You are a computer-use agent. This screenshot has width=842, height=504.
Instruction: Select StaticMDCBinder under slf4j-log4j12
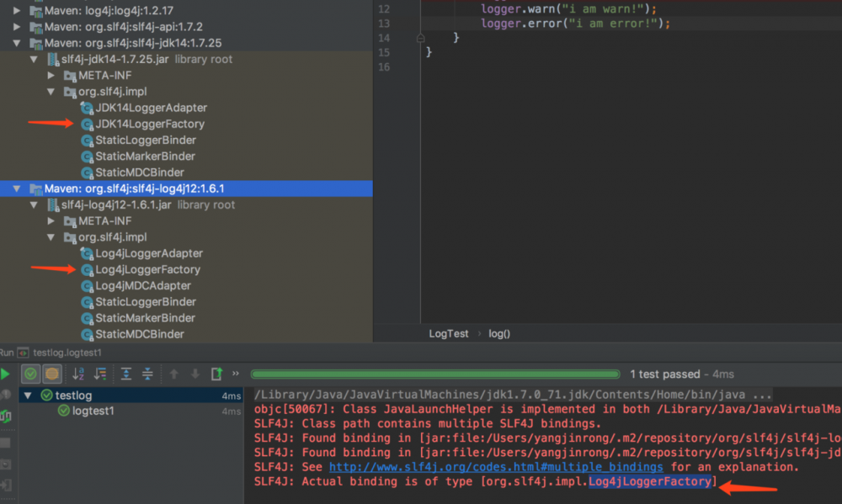[140, 334]
